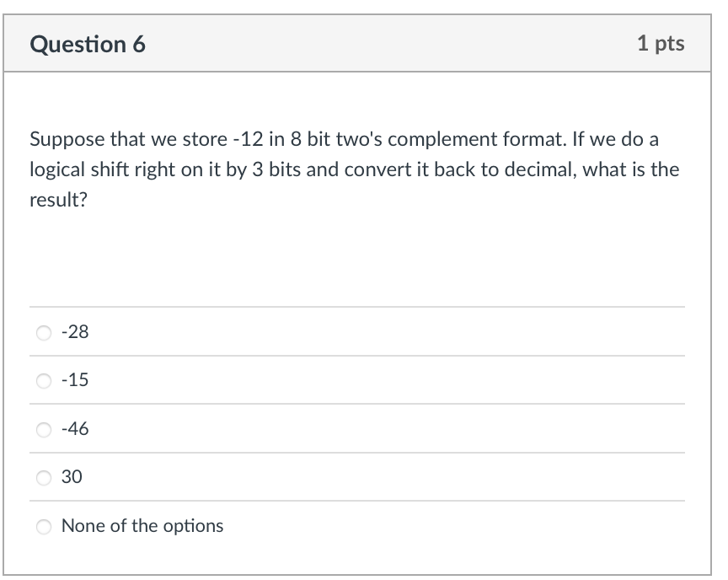Click the 1 pts score label

(661, 44)
